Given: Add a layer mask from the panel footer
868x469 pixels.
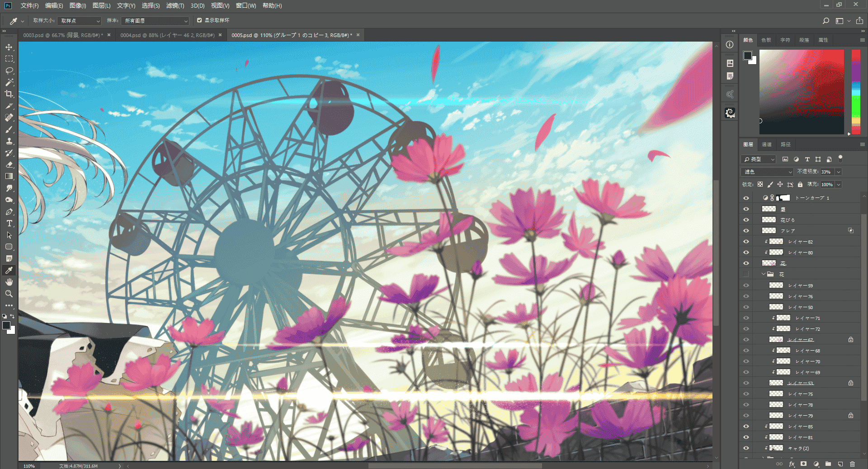Looking at the screenshot, I should coord(803,464).
